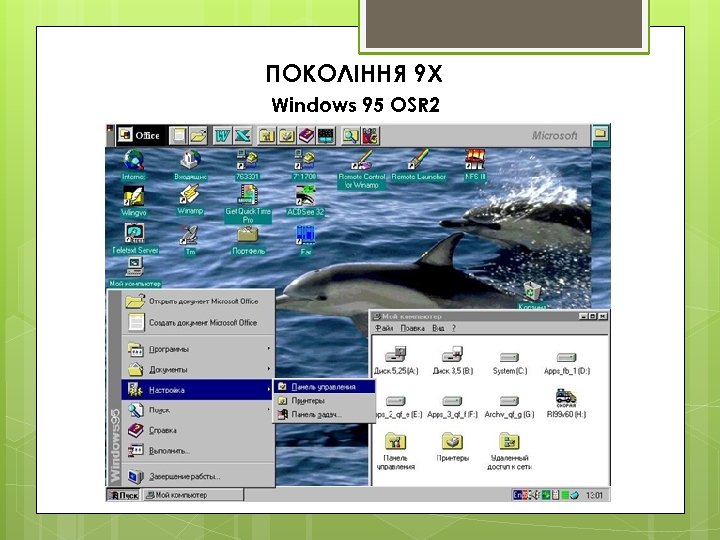The image size is (720, 540).
Task: Select the NFS II desktop icon
Action: click(x=475, y=165)
